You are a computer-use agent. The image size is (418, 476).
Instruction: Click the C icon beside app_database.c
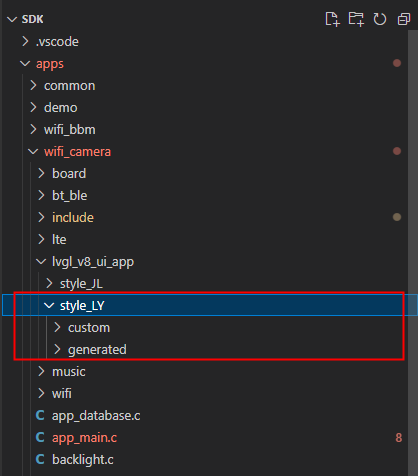point(40,415)
